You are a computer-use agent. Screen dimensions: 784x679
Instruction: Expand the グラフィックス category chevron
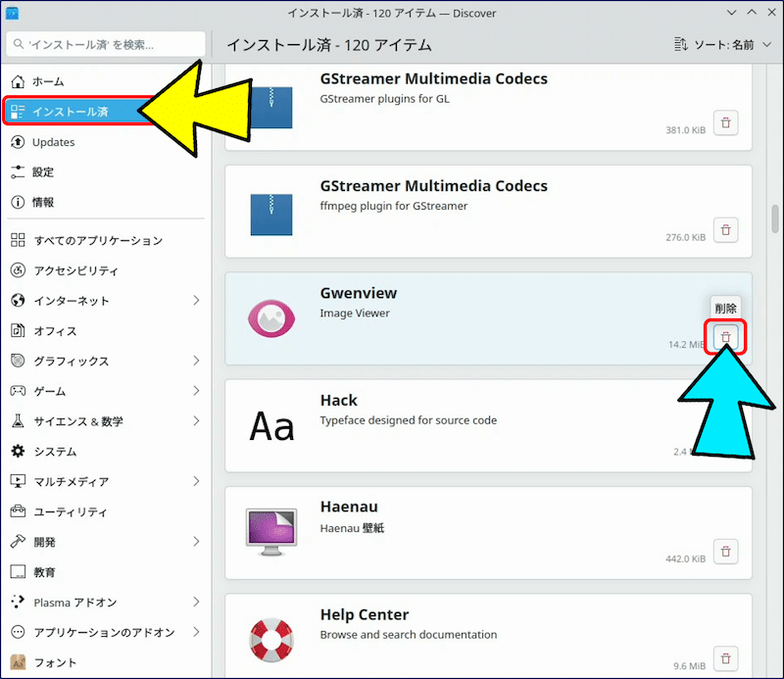[x=196, y=362]
